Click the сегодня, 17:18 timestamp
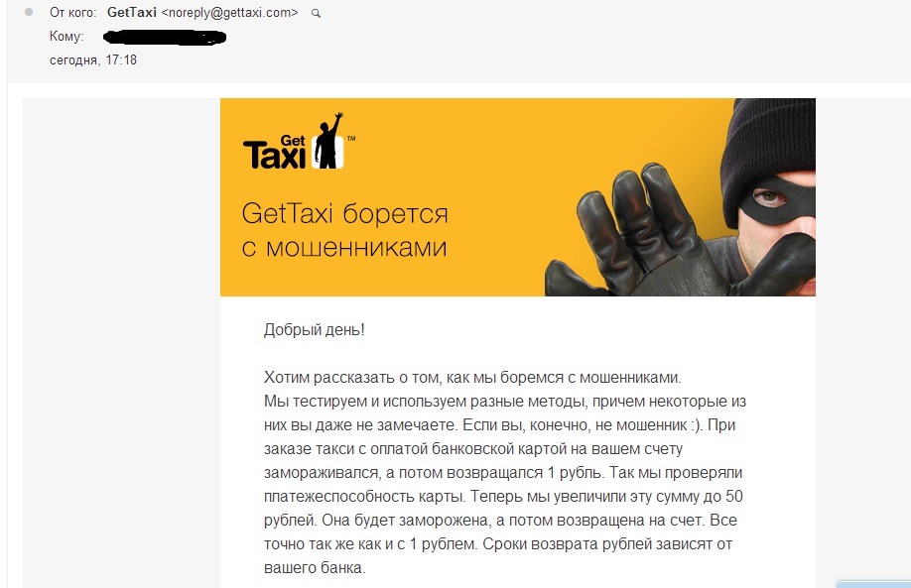Image resolution: width=911 pixels, height=588 pixels. click(93, 59)
